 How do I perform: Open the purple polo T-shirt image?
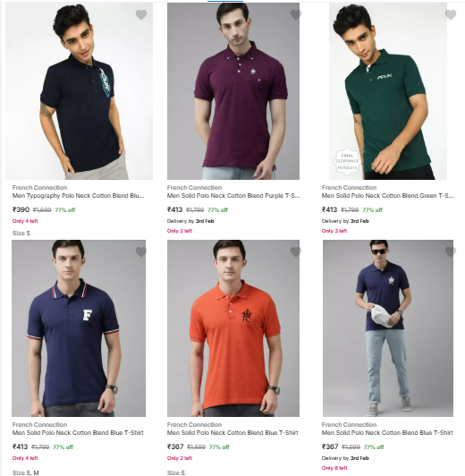233,91
